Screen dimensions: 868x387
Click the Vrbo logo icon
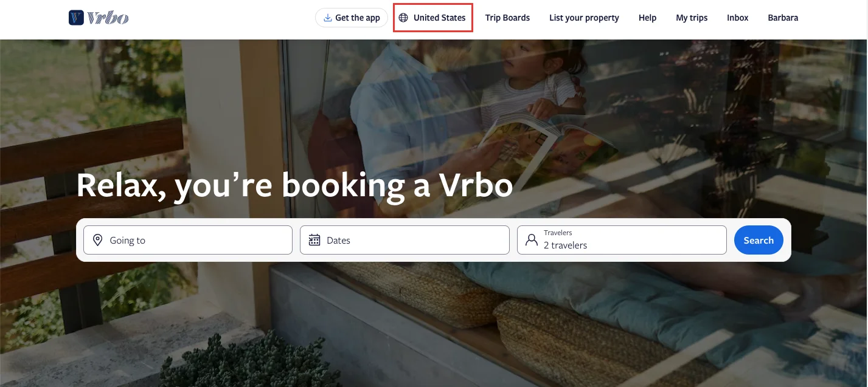[x=76, y=18]
